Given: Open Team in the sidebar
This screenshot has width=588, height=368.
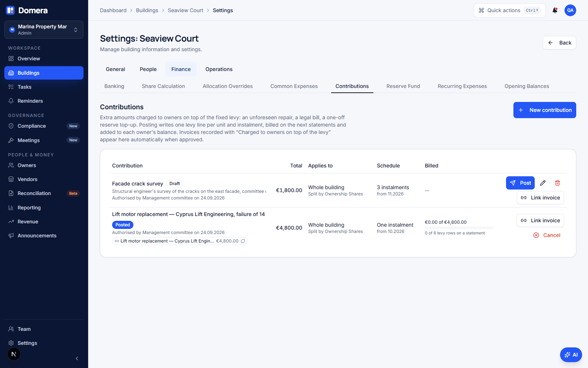Looking at the screenshot, I should [x=44, y=329].
